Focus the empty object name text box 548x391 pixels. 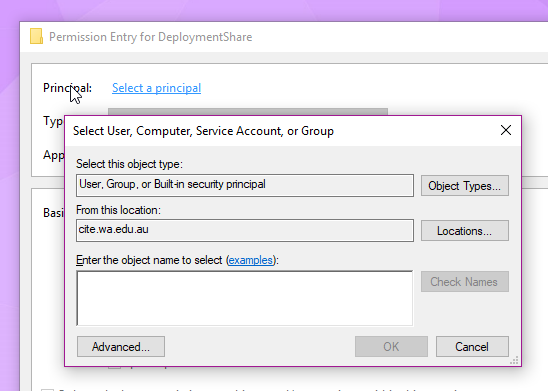[x=245, y=298]
